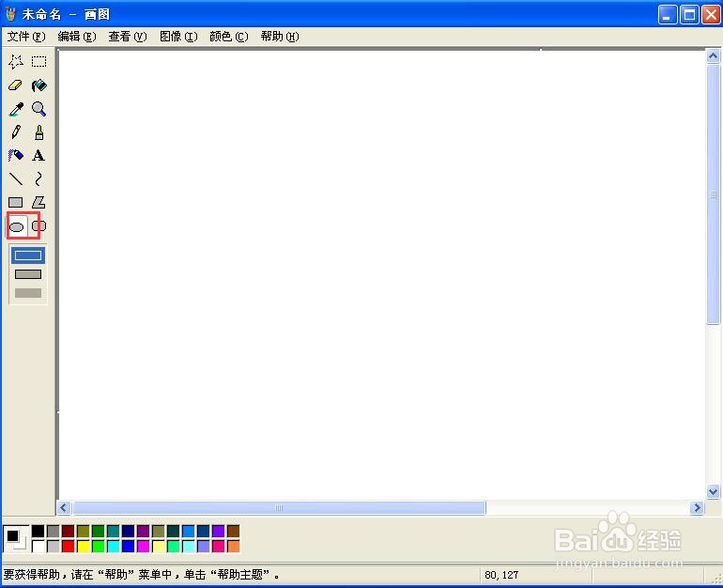Pick the white palette color
The image size is (723, 588).
point(38,547)
